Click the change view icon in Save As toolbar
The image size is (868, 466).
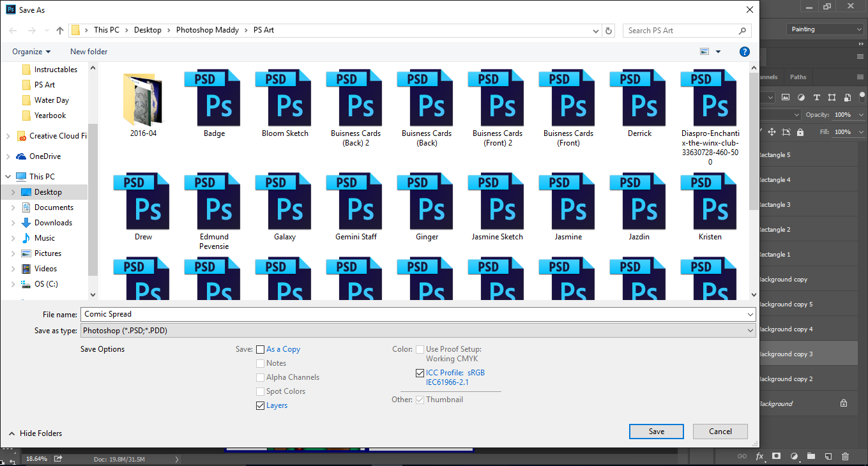704,52
